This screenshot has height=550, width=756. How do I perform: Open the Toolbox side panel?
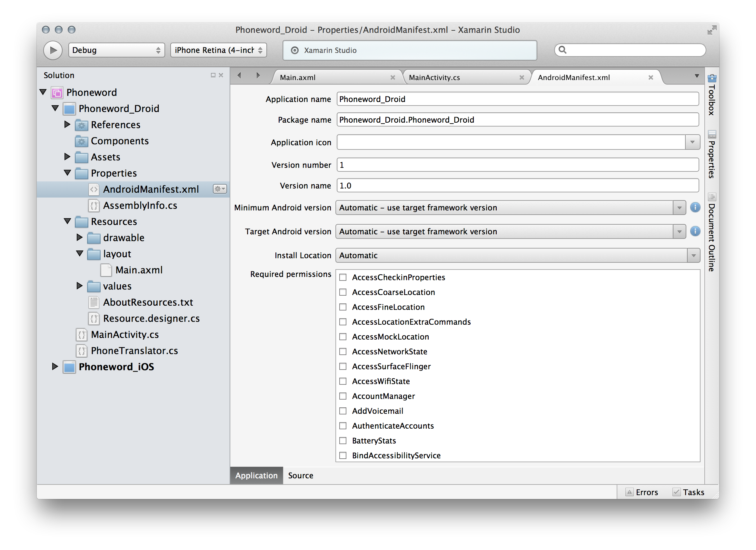pos(712,95)
